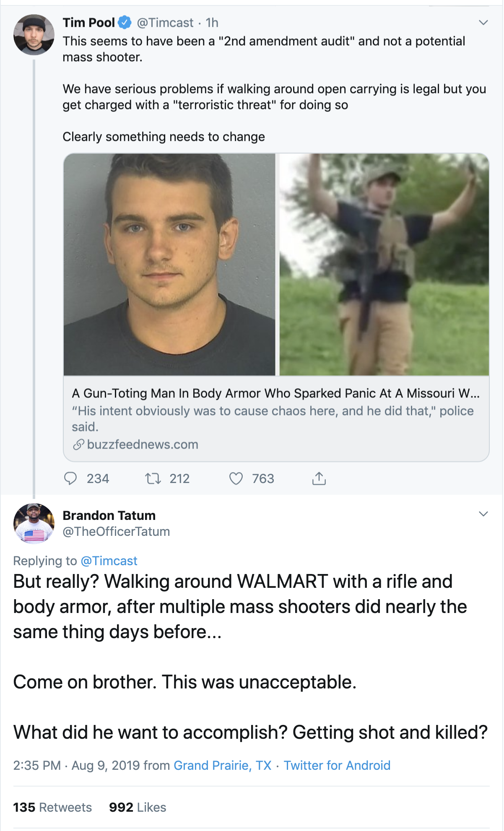
Task: Open the Grand Prairie, TX location link
Action: (x=223, y=766)
